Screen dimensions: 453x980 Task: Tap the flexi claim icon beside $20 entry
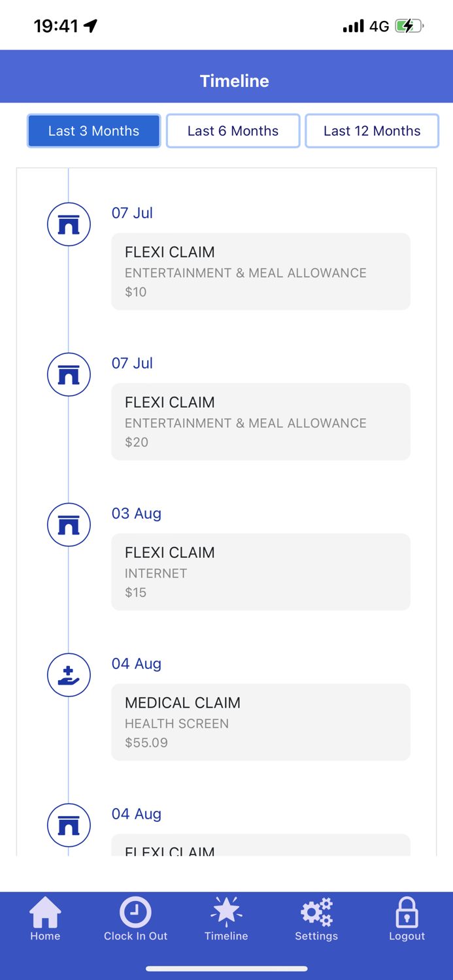69,374
